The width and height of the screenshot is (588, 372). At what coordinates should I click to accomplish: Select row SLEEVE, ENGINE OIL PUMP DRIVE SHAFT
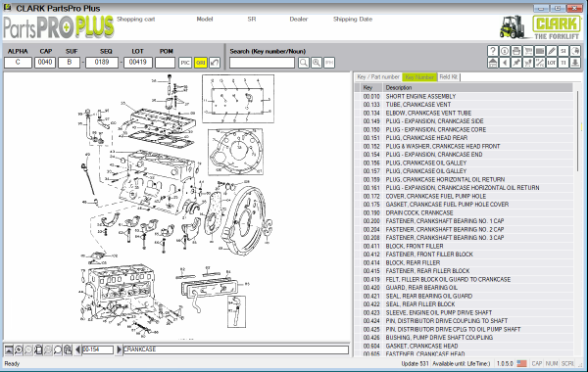464,312
